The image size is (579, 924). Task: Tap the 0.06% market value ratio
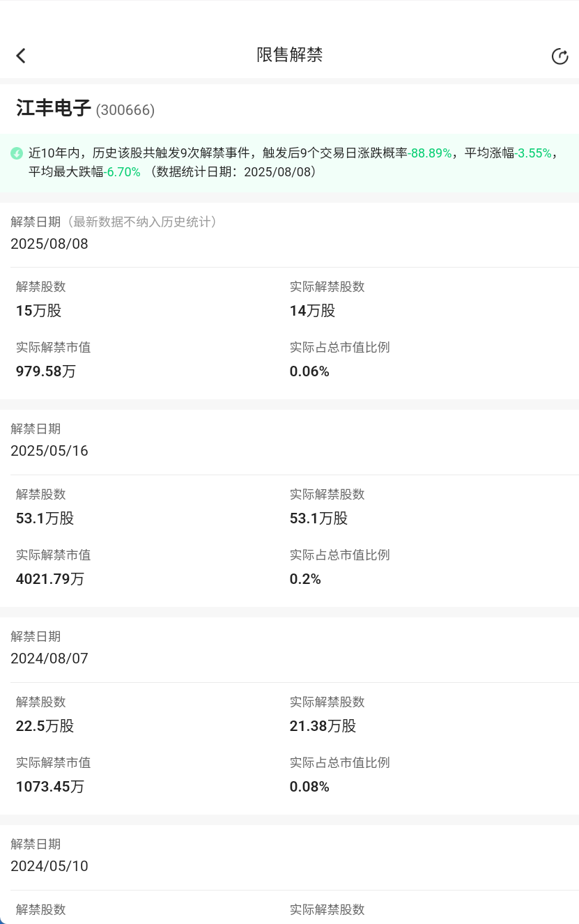pyautogui.click(x=309, y=371)
